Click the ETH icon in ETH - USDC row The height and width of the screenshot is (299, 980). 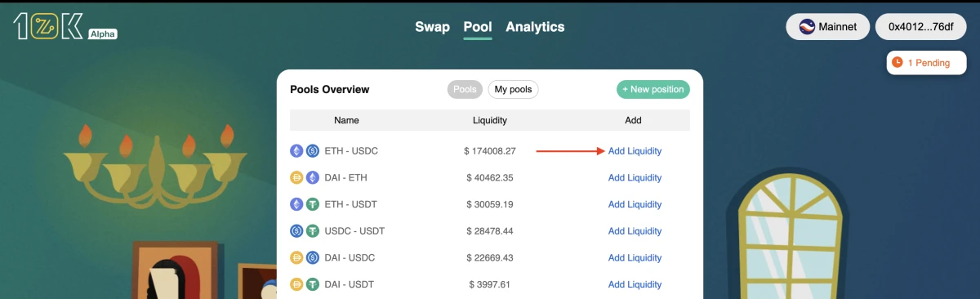(x=296, y=151)
